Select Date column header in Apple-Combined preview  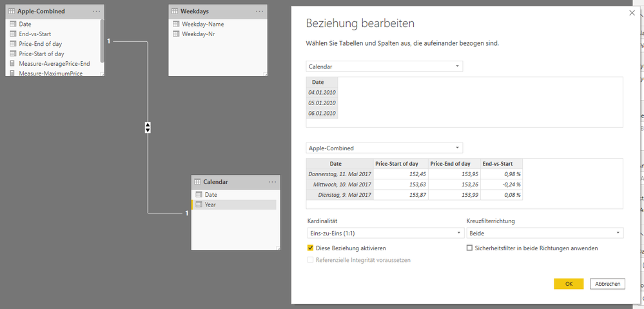point(340,164)
